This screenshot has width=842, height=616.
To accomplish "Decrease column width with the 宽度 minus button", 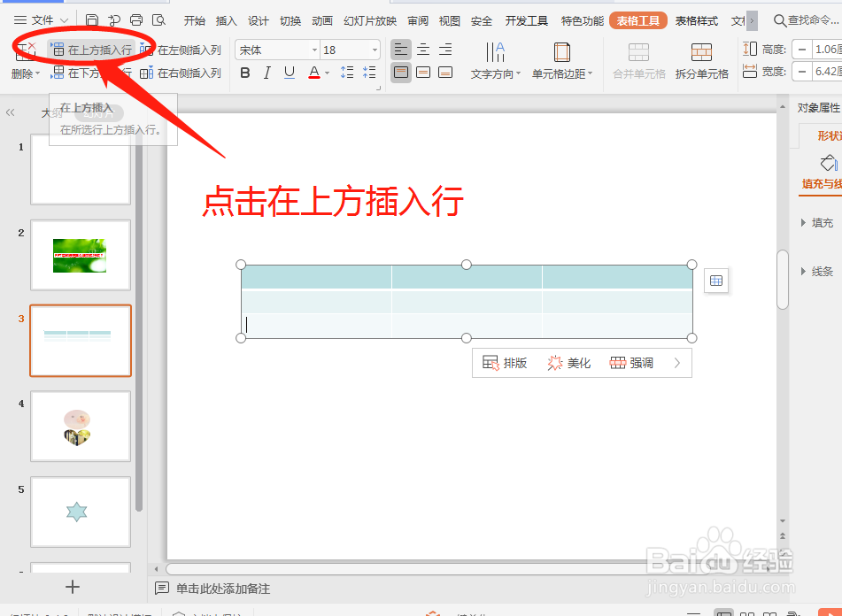I will coord(802,72).
